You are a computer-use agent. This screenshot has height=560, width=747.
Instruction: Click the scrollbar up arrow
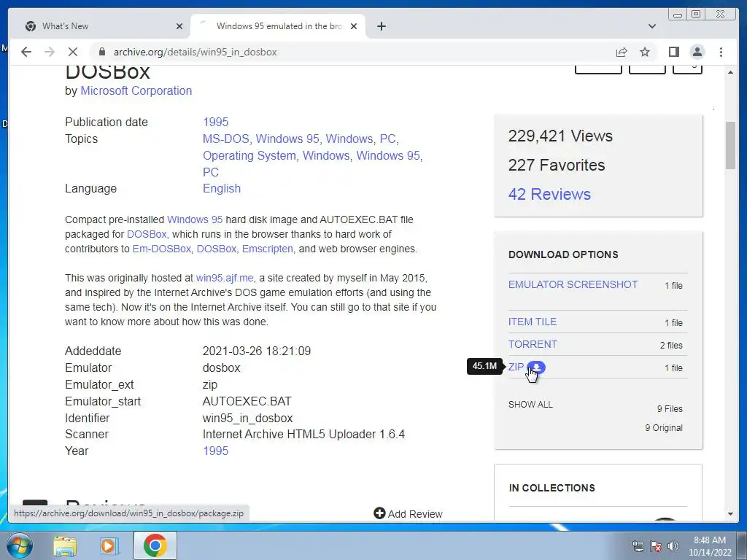(x=730, y=72)
